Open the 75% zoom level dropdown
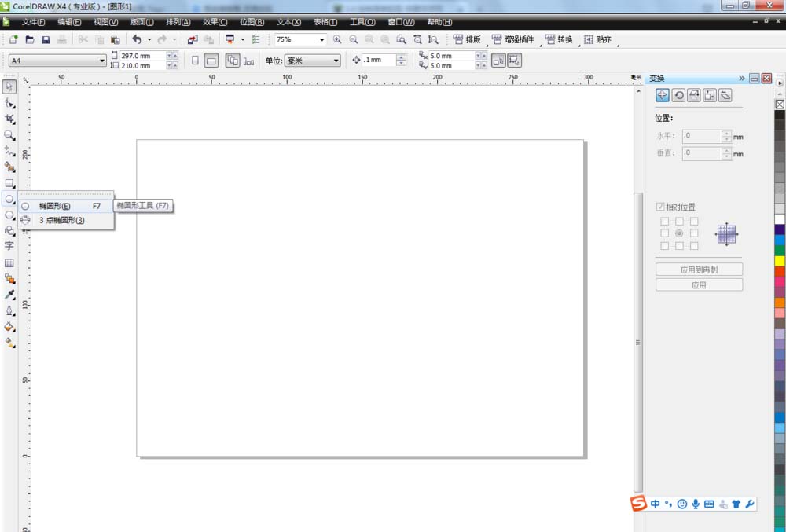 pyautogui.click(x=321, y=39)
